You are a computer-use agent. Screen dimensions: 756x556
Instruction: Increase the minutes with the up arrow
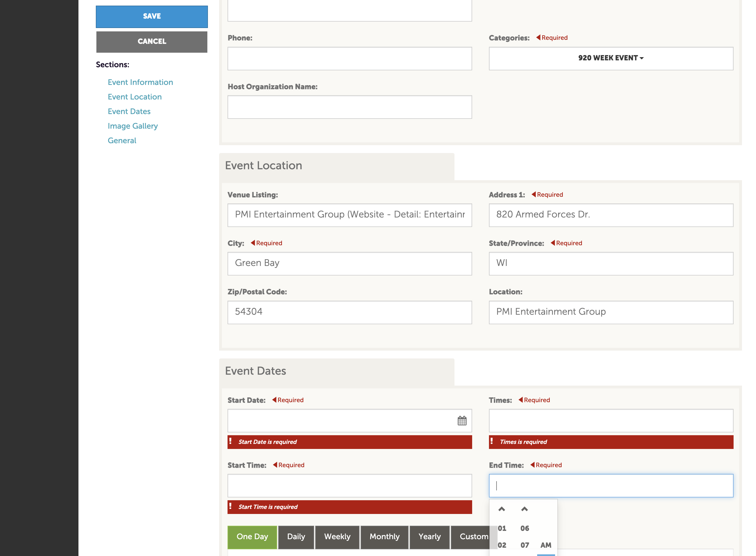coord(525,509)
